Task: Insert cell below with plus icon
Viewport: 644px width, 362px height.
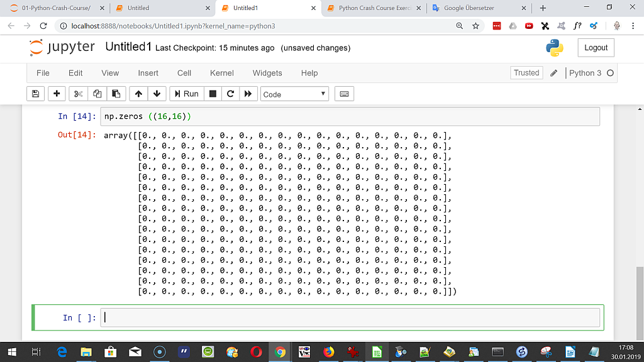Action: (x=57, y=94)
